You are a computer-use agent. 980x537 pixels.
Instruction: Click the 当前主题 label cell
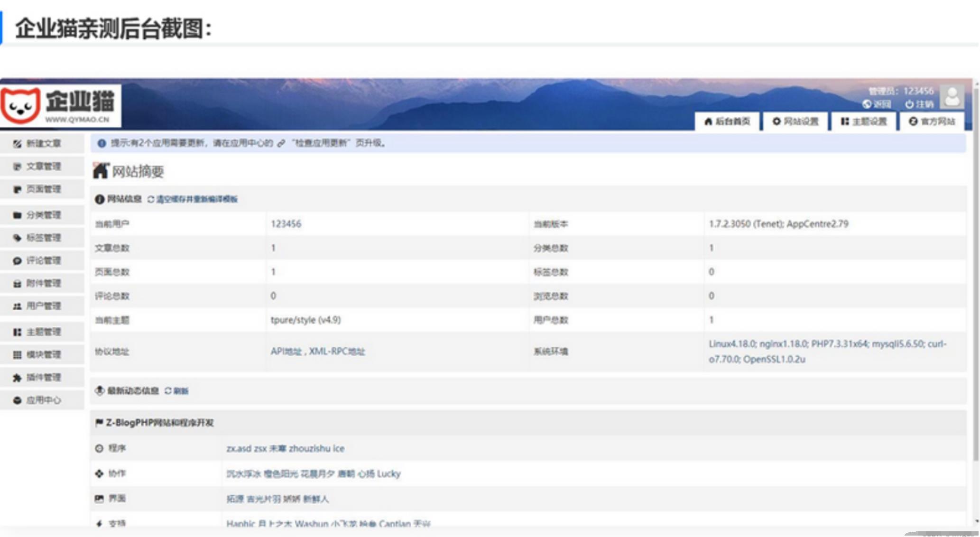point(178,320)
